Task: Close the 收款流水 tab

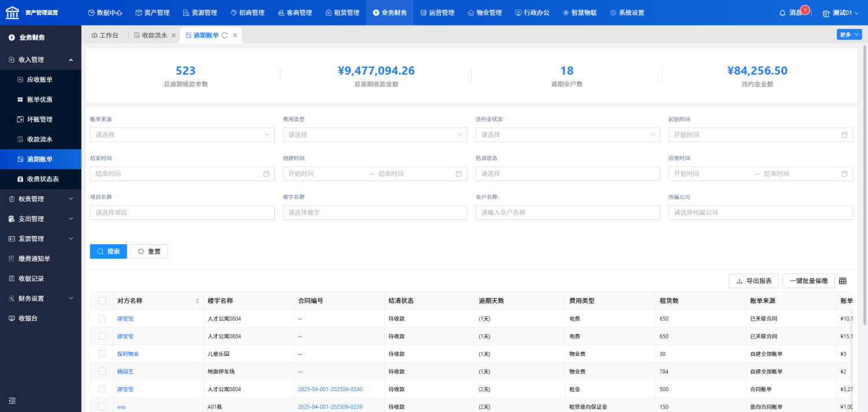Action: pos(173,35)
